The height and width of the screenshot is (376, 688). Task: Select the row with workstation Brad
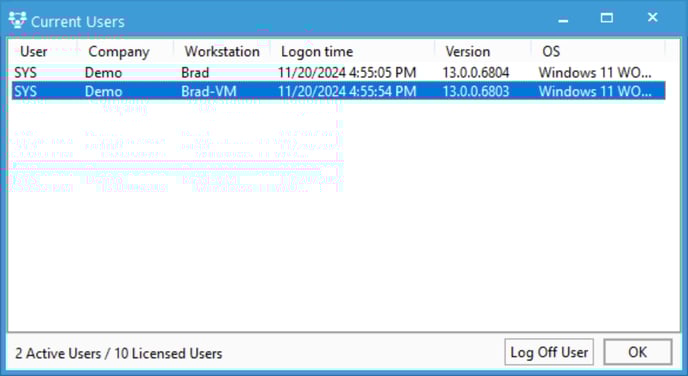[x=338, y=72]
